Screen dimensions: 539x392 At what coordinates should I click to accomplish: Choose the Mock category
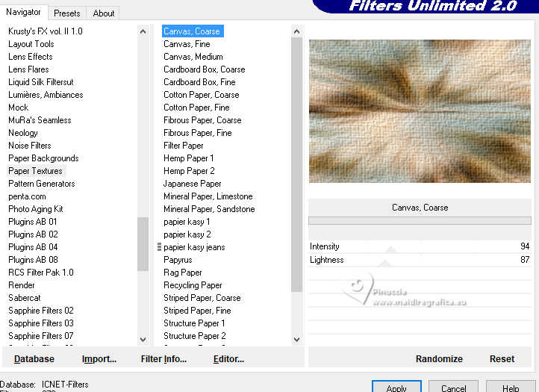point(19,108)
